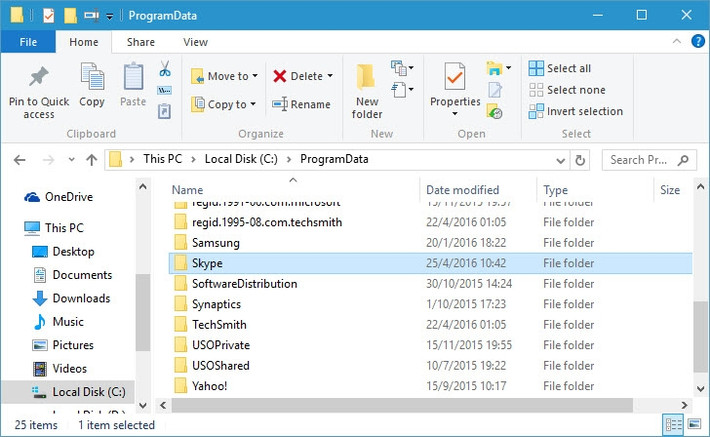
Task: Click Rename icon in title bar quick access
Action: tap(91, 15)
